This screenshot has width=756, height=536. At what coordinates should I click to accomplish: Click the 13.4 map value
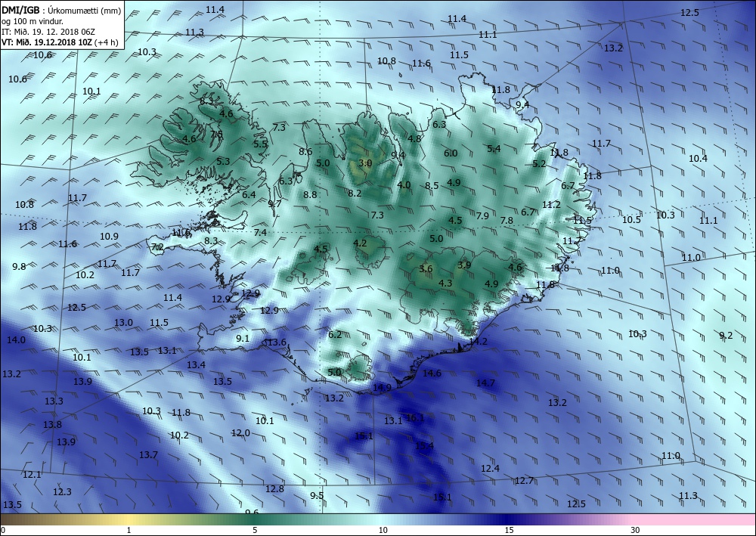tap(197, 365)
